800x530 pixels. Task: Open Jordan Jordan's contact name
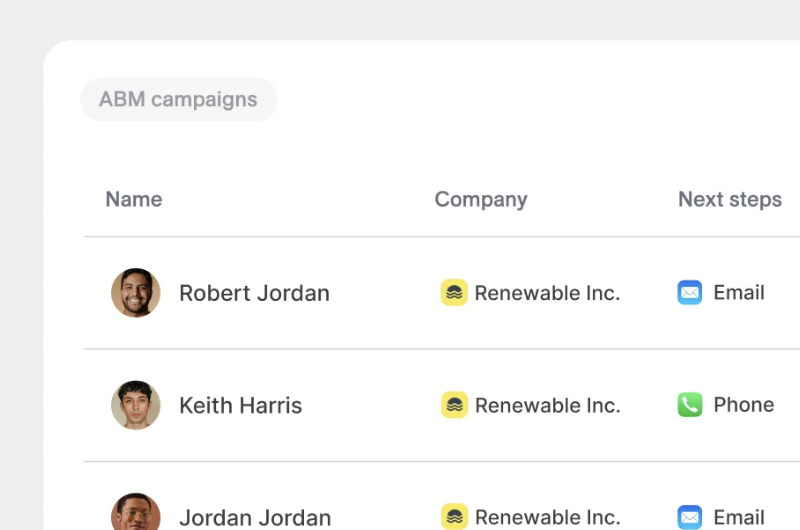(x=255, y=518)
